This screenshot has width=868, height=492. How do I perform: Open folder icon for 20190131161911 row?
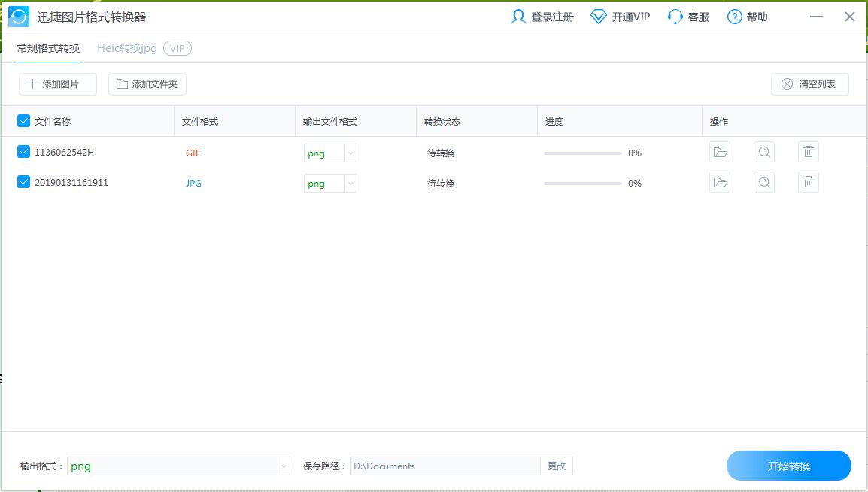pyautogui.click(x=720, y=182)
